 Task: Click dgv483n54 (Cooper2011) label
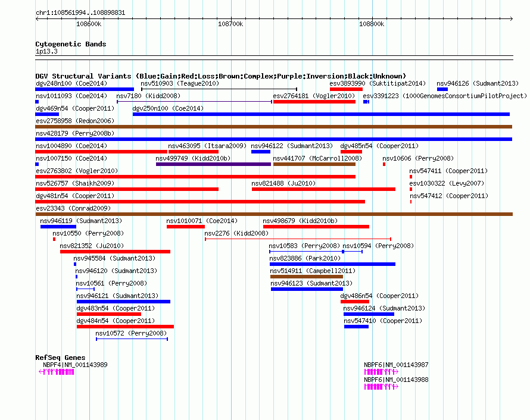coord(116,308)
